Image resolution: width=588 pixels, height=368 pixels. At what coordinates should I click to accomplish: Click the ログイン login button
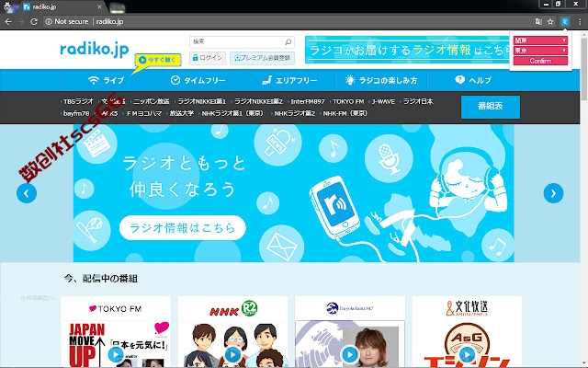208,58
